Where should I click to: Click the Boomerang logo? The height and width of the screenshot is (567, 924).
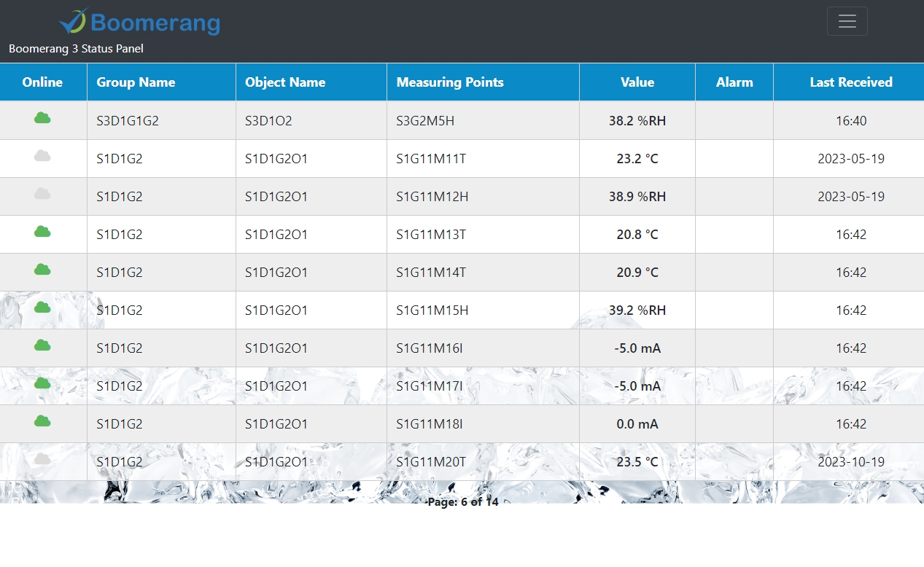click(x=139, y=22)
